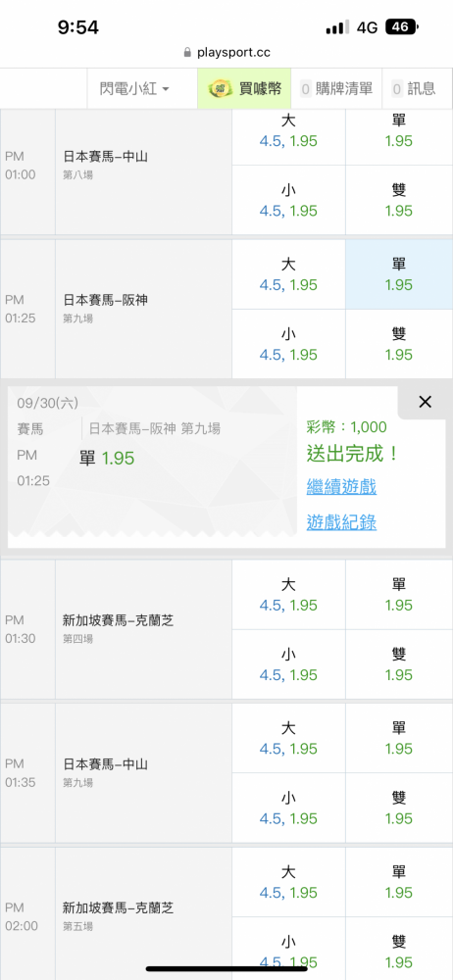
Task: Tap the 日本賽馬-阪神 第九場 event name
Action: (106, 300)
